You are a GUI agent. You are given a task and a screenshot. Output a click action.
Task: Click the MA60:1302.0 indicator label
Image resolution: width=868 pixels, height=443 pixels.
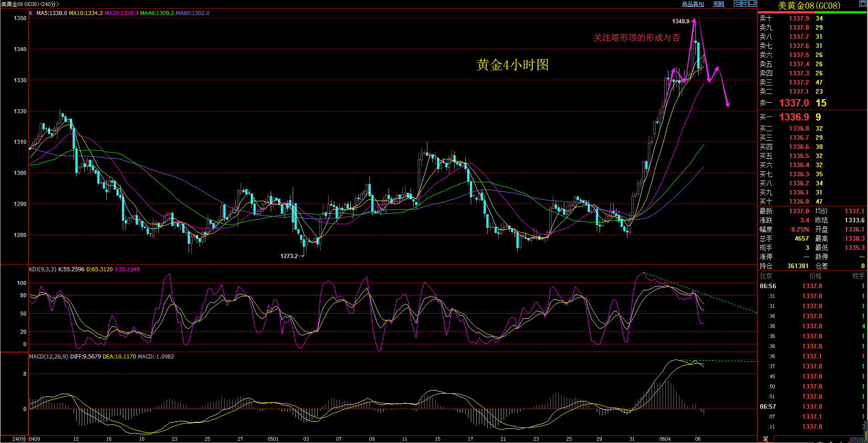193,13
